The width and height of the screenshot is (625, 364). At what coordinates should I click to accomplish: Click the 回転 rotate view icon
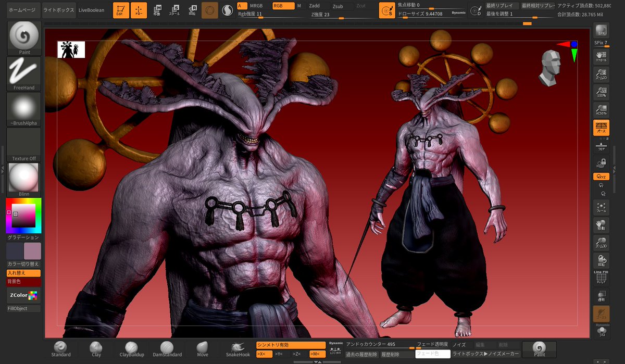602,261
